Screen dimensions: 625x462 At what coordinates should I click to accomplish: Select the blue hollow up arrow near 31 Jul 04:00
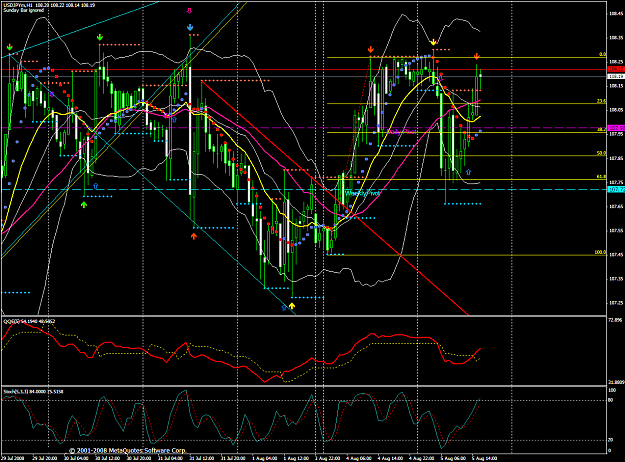click(x=174, y=119)
